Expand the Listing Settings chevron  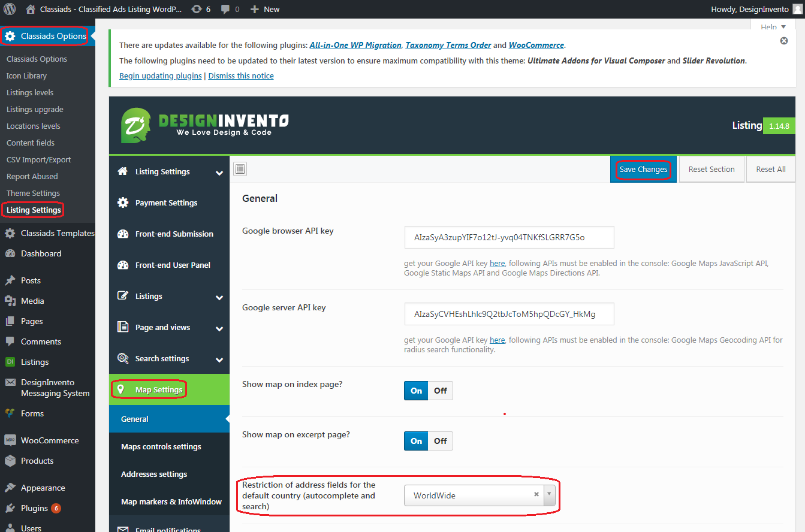(x=219, y=173)
